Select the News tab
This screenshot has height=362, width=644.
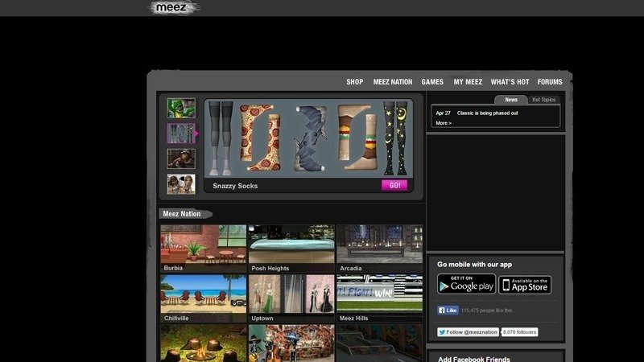click(511, 100)
